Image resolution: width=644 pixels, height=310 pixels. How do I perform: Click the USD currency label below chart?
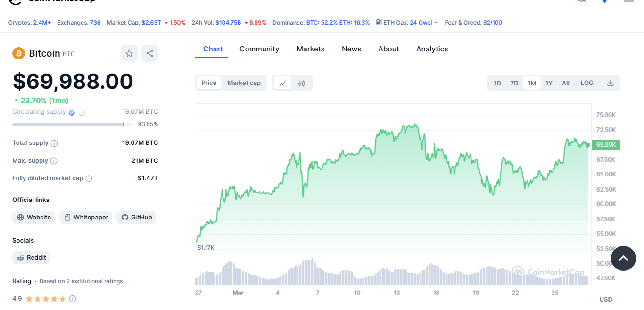click(x=605, y=299)
